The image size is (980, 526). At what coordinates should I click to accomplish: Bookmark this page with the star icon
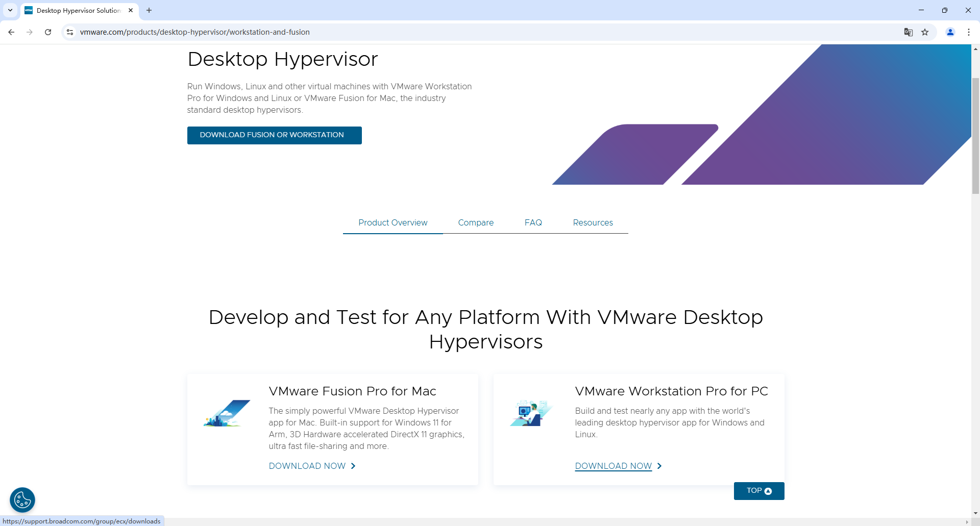click(x=925, y=32)
